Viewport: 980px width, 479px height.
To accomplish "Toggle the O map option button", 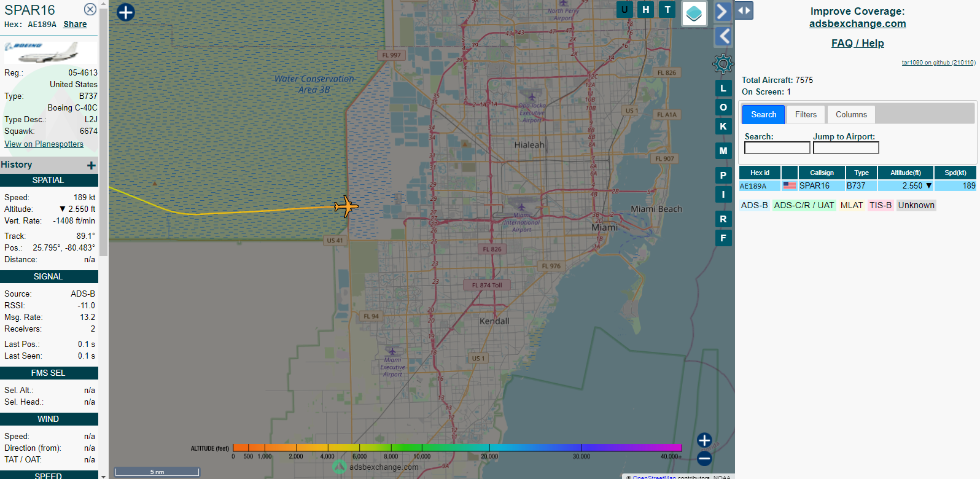I will [x=723, y=107].
